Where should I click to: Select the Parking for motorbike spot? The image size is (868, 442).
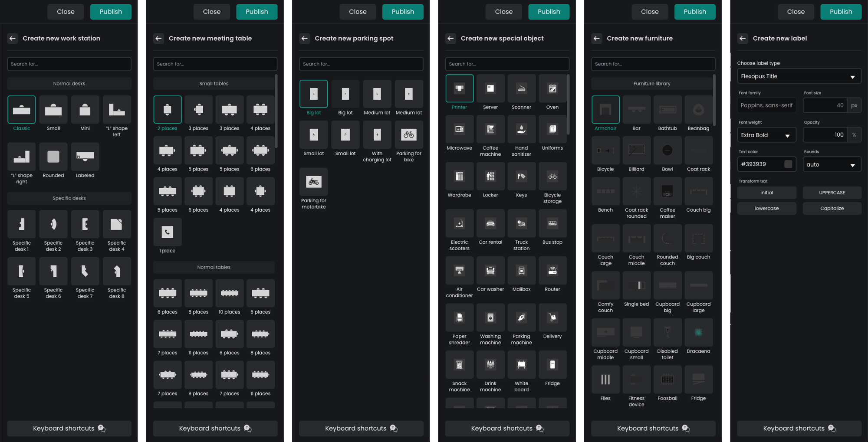coord(313,182)
